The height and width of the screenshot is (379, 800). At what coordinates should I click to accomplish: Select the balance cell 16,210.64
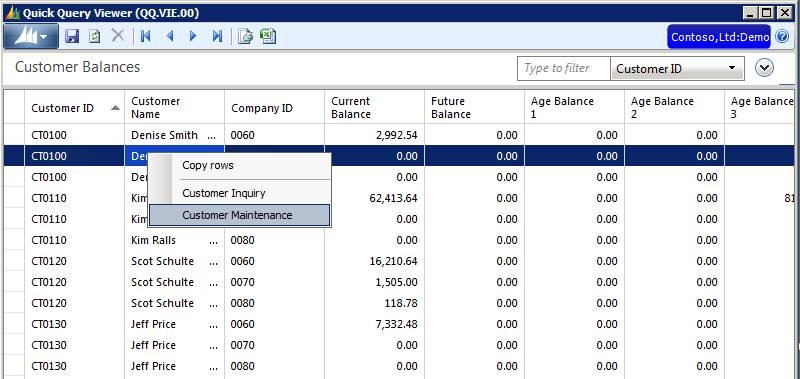click(374, 261)
